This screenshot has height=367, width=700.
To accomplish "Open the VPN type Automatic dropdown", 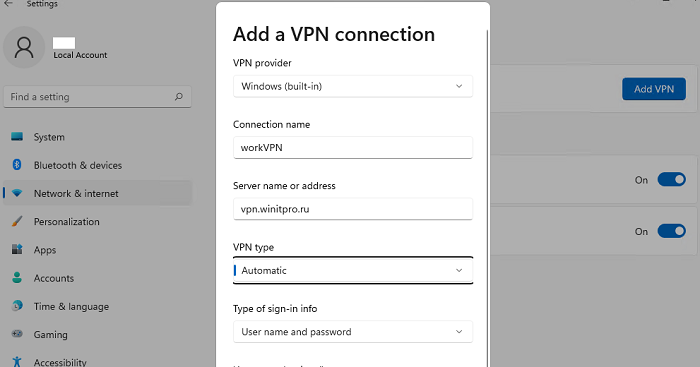I will tap(353, 270).
